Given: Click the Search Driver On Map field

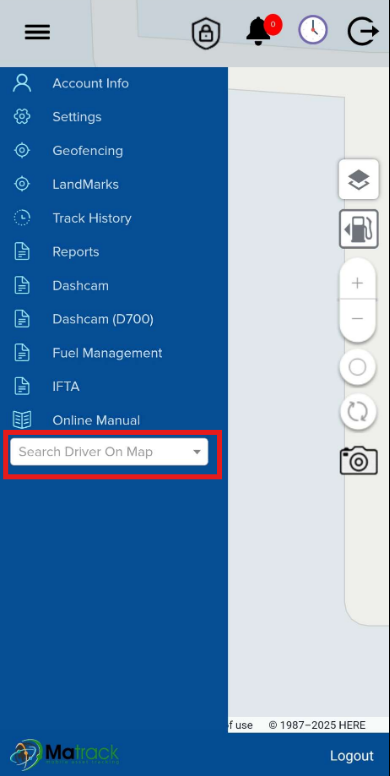Looking at the screenshot, I should (109, 451).
